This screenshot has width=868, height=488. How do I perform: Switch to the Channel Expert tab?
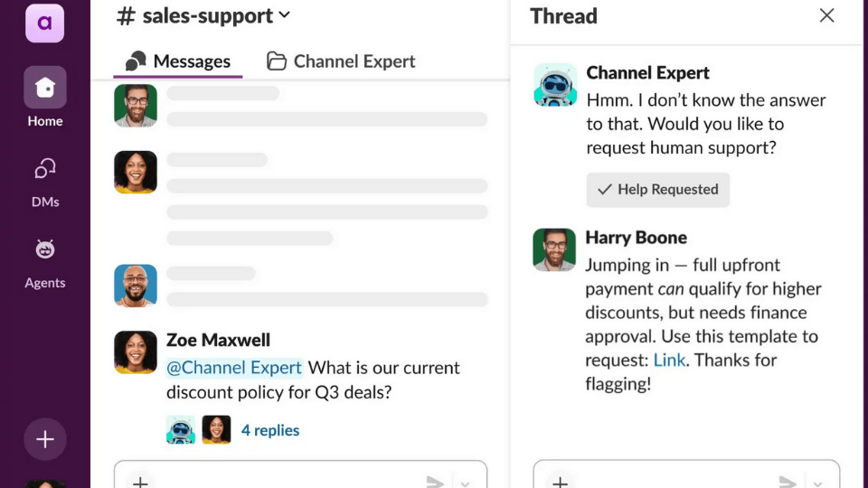coord(341,61)
